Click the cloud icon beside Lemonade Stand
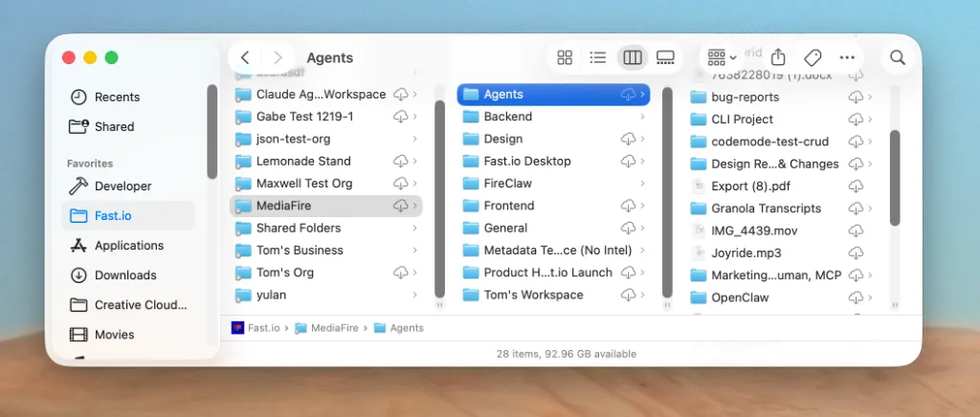The image size is (980, 417). pos(401,161)
